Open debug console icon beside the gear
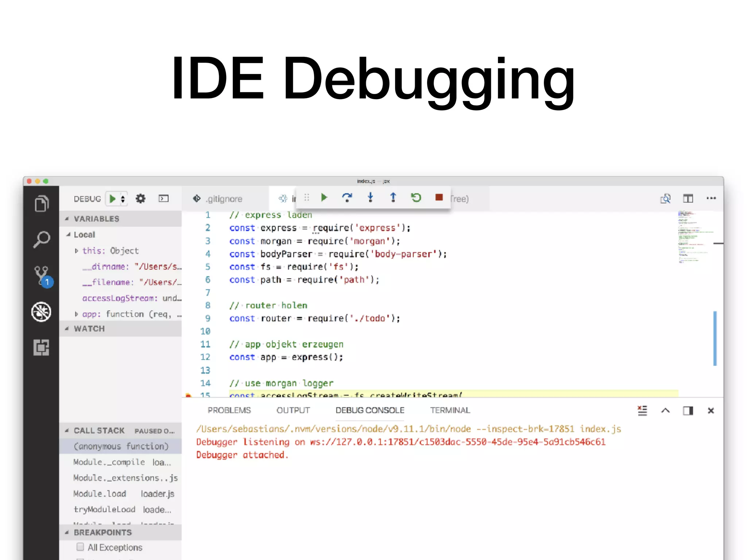The height and width of the screenshot is (560, 747). tap(163, 199)
